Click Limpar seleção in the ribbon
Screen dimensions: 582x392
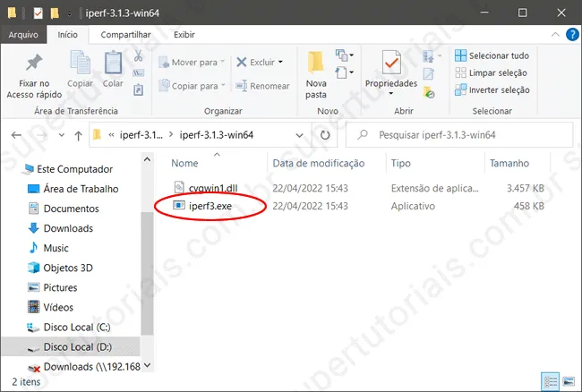(492, 72)
